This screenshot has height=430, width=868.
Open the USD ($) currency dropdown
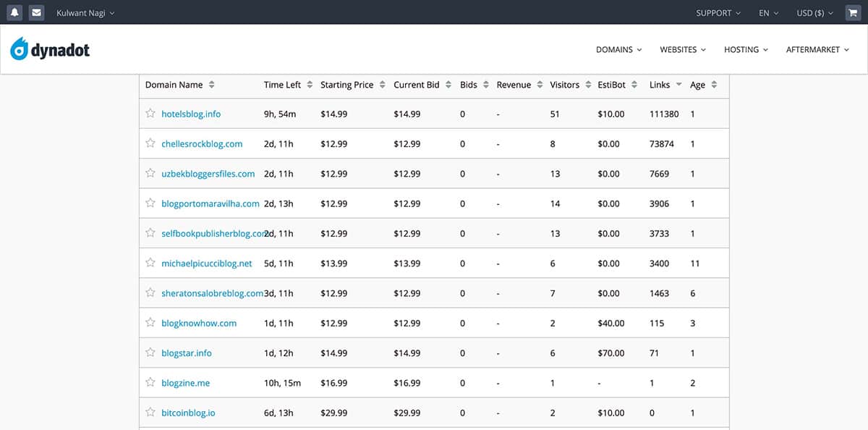point(815,13)
